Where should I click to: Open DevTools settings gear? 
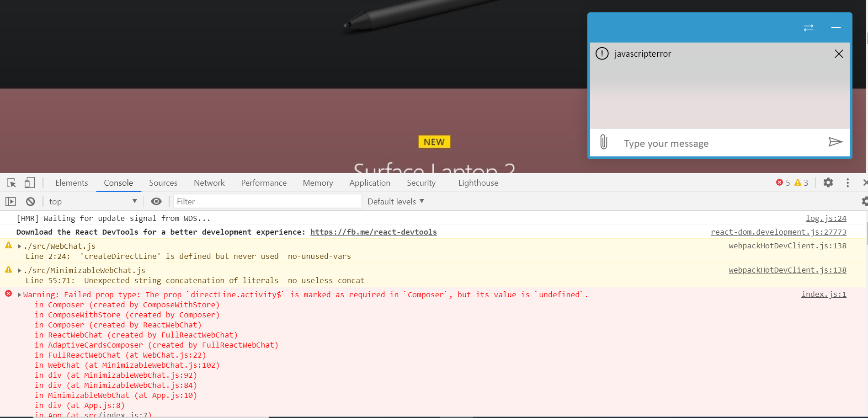(x=828, y=182)
